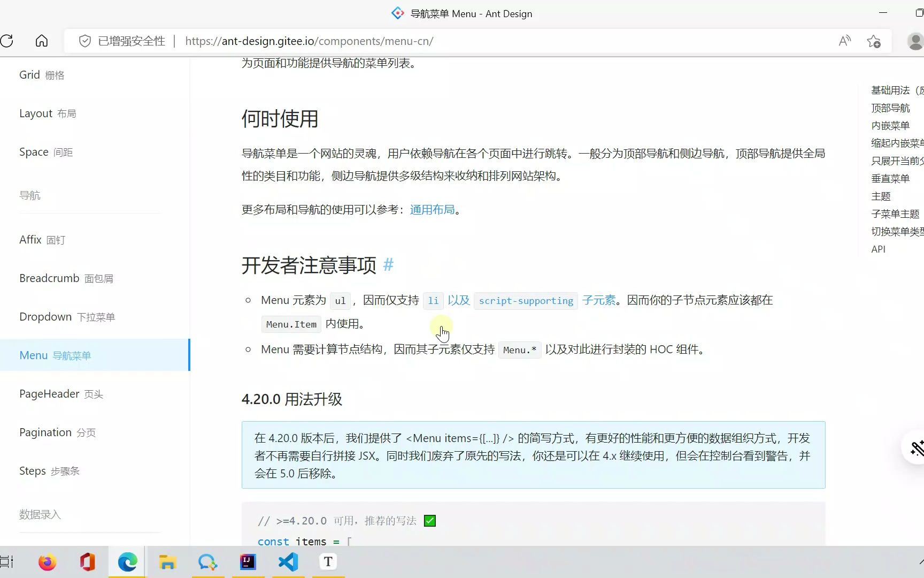This screenshot has width=924, height=578.
Task: Open Layout 布局 in sidebar
Action: (x=48, y=113)
